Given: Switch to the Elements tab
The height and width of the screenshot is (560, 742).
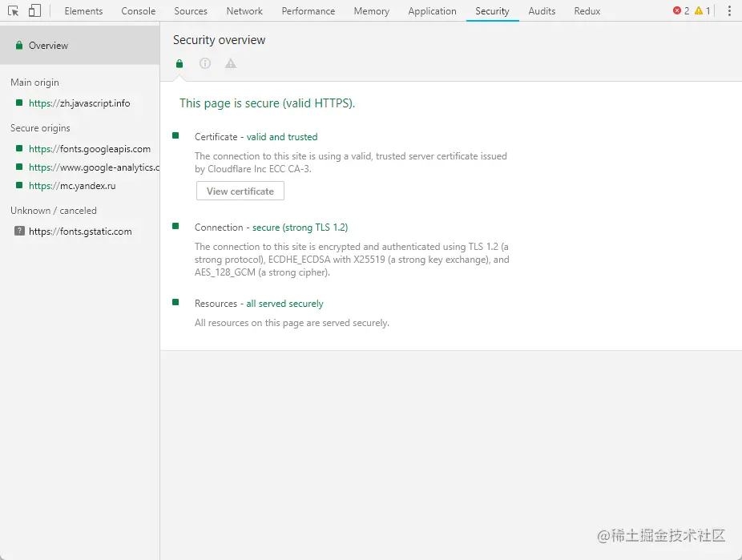Looking at the screenshot, I should (83, 11).
